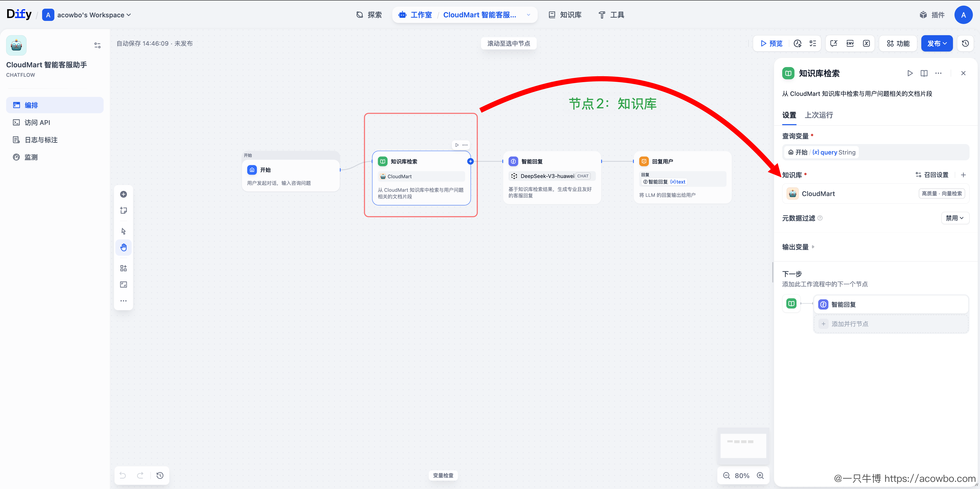This screenshot has width=980, height=489.
Task: Open the 发布 publish dropdown
Action: click(937, 43)
